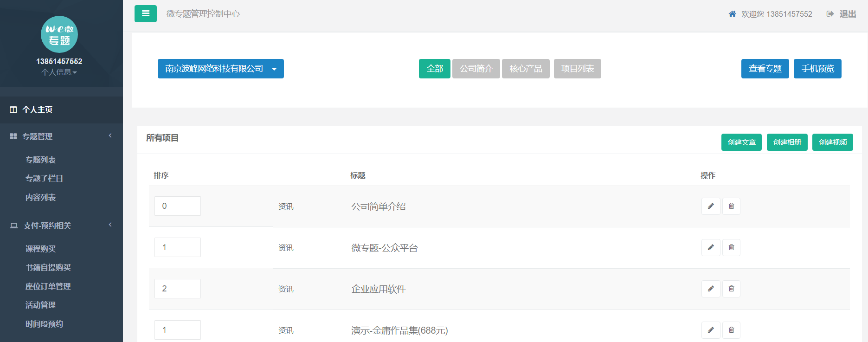
Task: Click the home icon in header
Action: click(x=732, y=14)
